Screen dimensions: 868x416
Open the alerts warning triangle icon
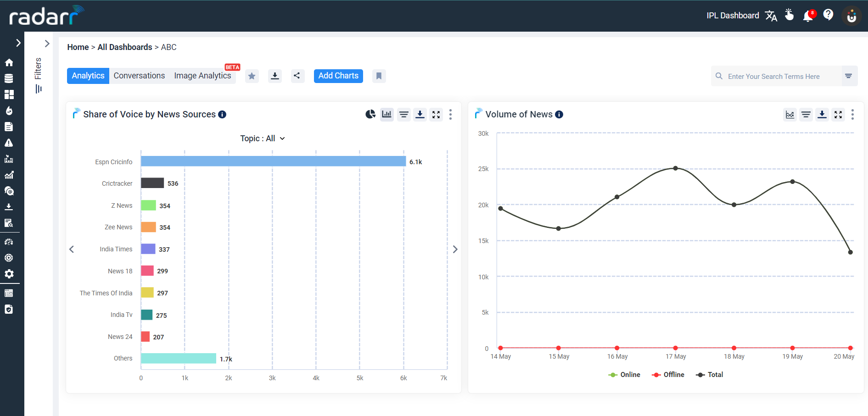tap(9, 143)
